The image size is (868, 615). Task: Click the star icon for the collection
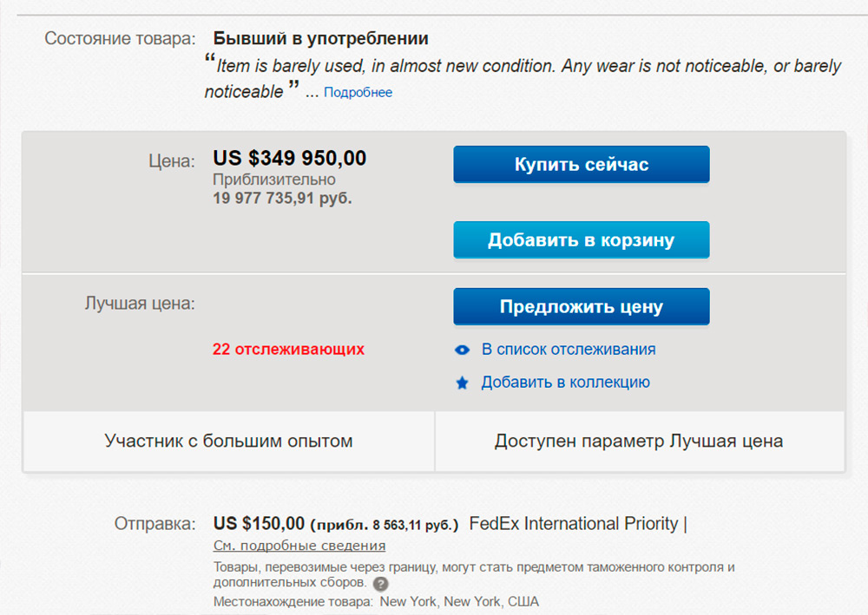(x=462, y=383)
